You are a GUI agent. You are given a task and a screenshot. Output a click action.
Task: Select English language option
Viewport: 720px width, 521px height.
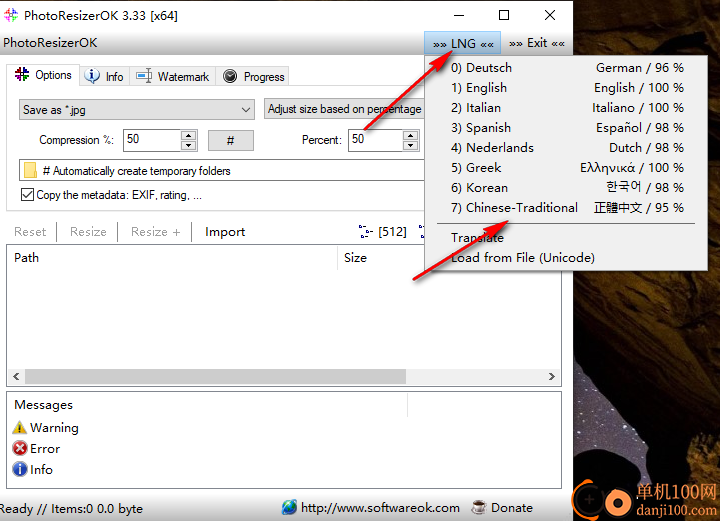pos(567,87)
